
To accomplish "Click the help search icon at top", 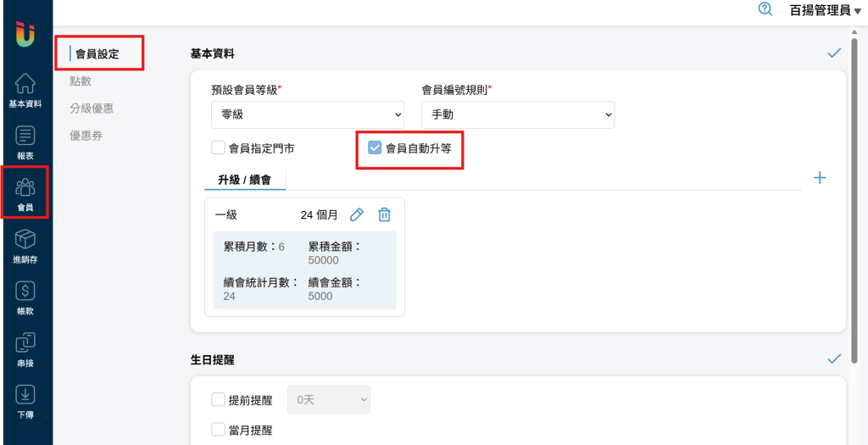I will click(x=765, y=9).
